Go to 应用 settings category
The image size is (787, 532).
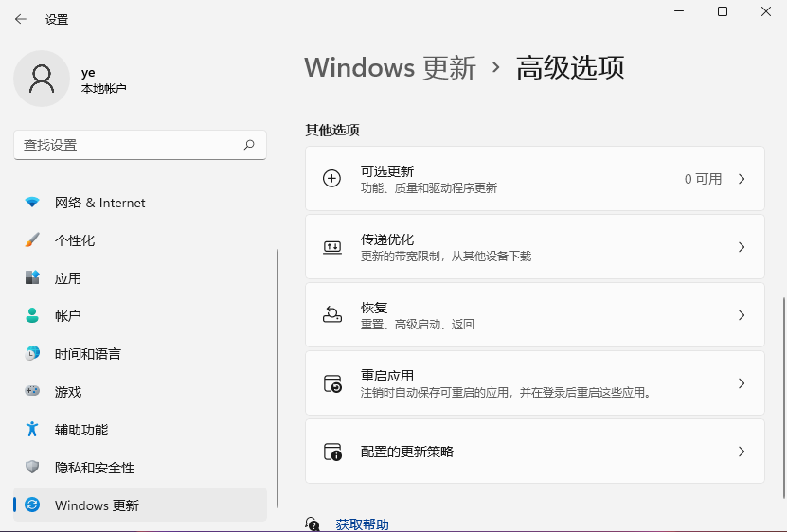(x=140, y=277)
